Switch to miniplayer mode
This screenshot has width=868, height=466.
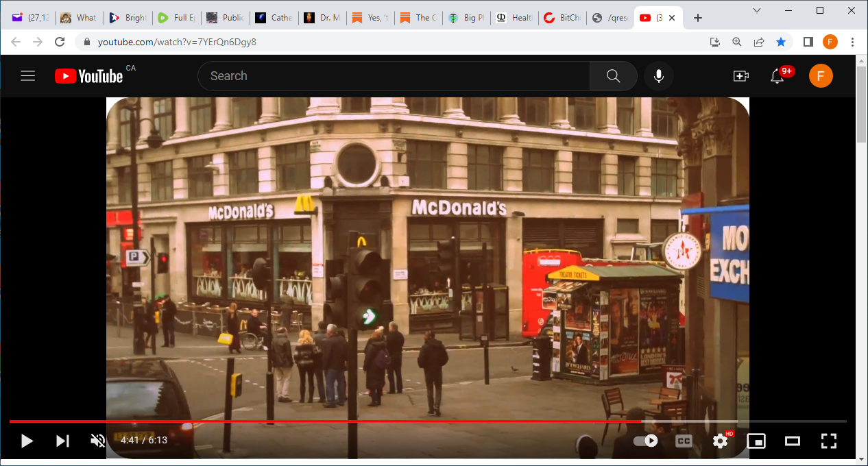(756, 441)
